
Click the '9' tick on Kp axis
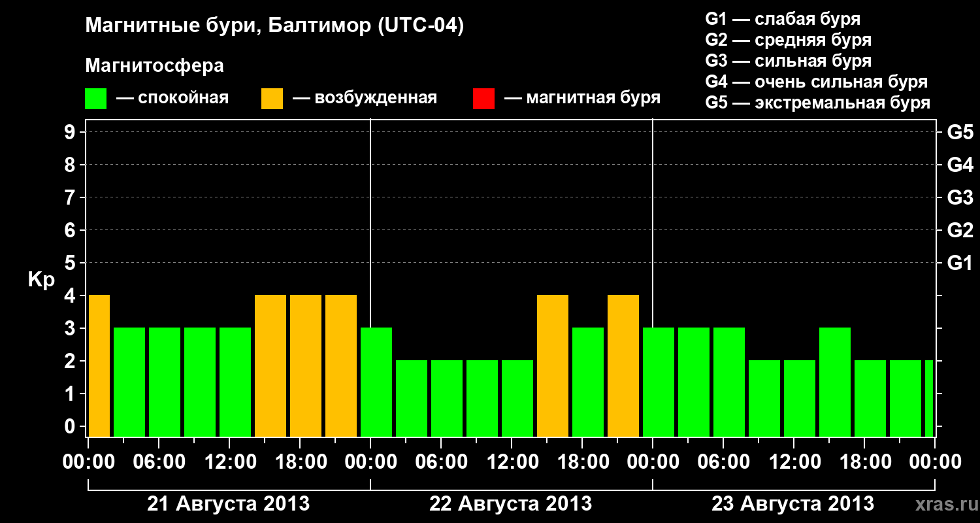[x=71, y=133]
